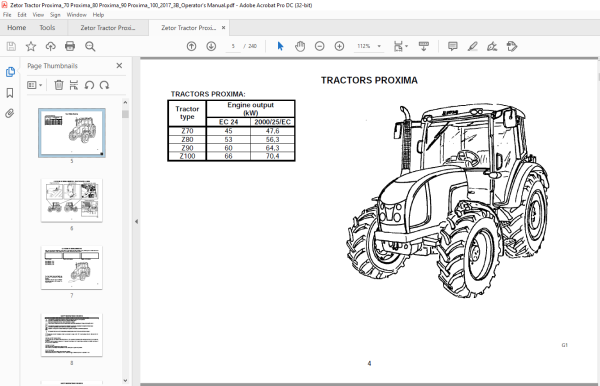Delete pages with the trash icon

[59, 85]
